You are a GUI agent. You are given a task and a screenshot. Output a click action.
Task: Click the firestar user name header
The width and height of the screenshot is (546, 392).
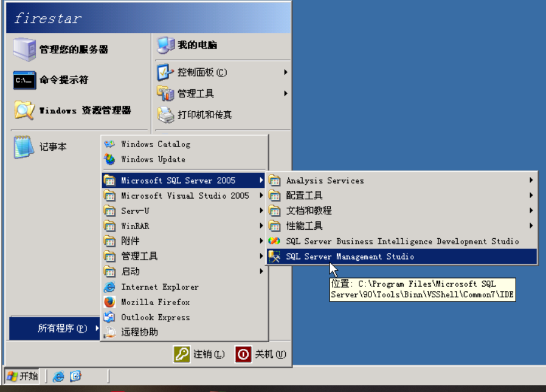click(47, 18)
